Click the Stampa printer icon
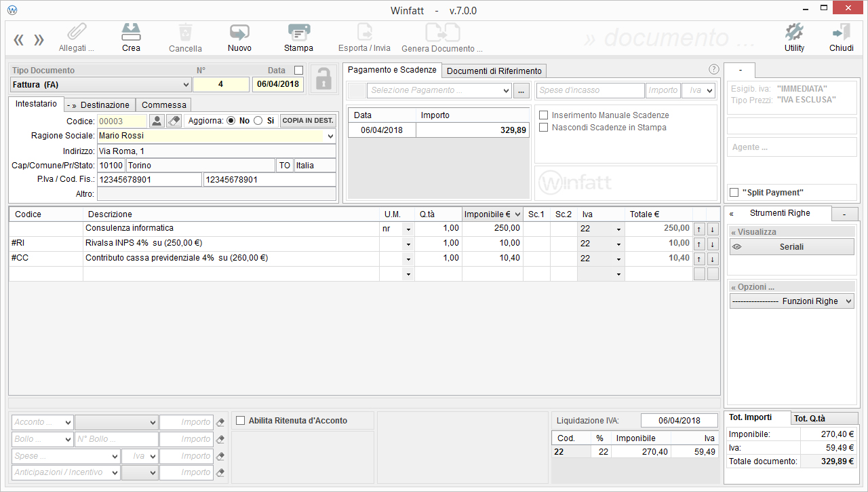Image resolution: width=868 pixels, height=492 pixels. (299, 33)
